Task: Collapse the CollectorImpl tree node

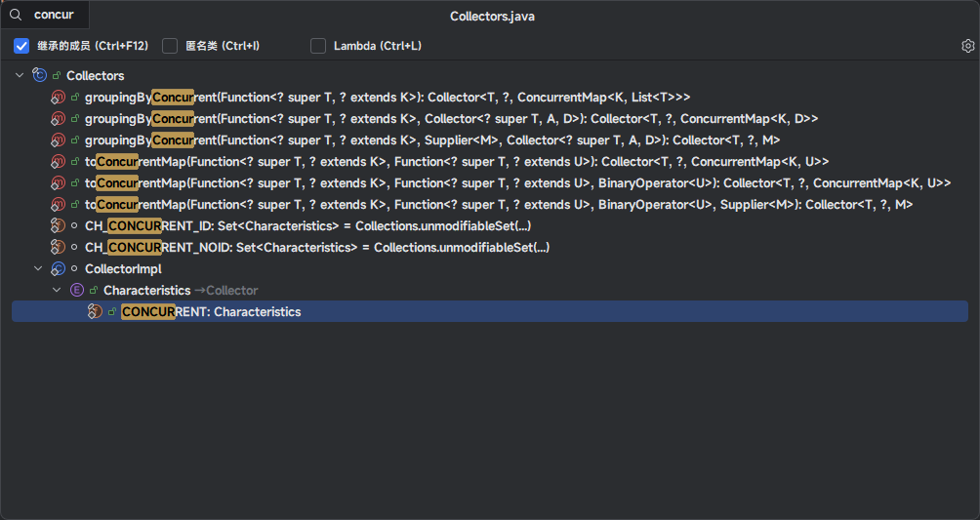Action: (x=38, y=268)
